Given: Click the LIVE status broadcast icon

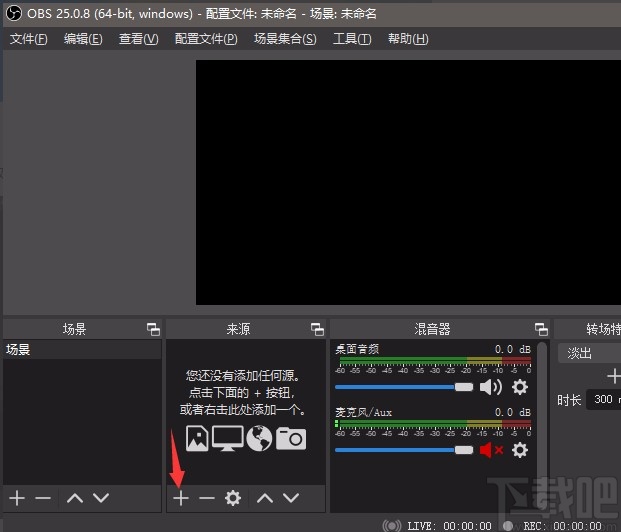Looking at the screenshot, I should pos(392,526).
